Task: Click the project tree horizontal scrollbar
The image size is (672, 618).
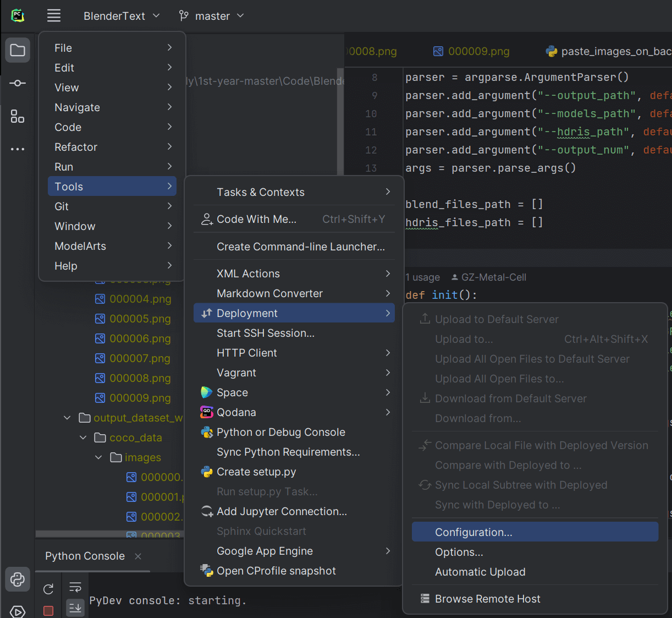Action: 109,533
